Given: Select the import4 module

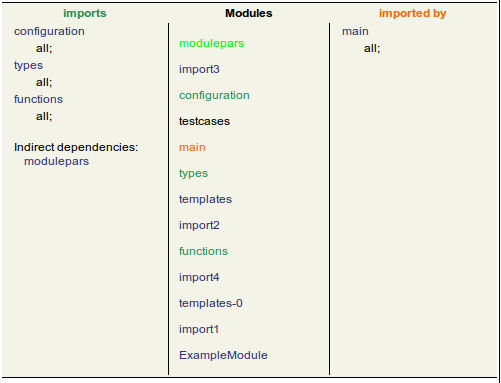Looking at the screenshot, I should point(199,277).
